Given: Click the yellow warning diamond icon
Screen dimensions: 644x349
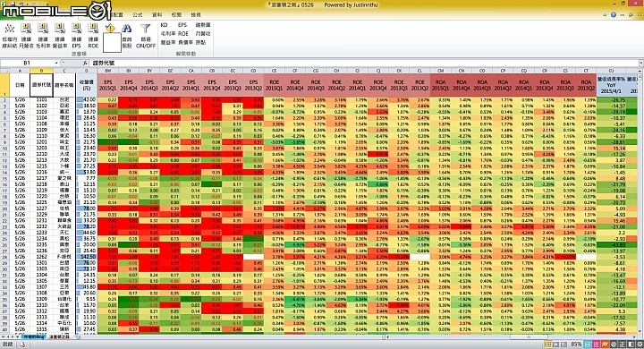Looking at the screenshot, I should (111, 28).
